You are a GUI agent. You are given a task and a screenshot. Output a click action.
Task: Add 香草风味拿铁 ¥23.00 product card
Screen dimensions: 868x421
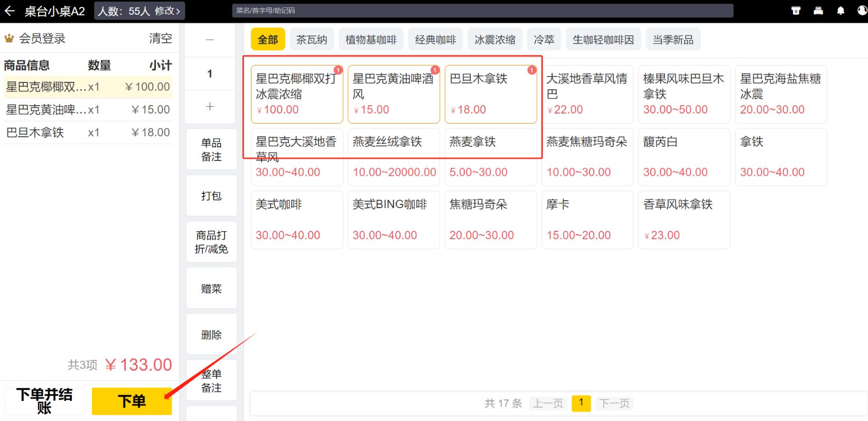684,220
